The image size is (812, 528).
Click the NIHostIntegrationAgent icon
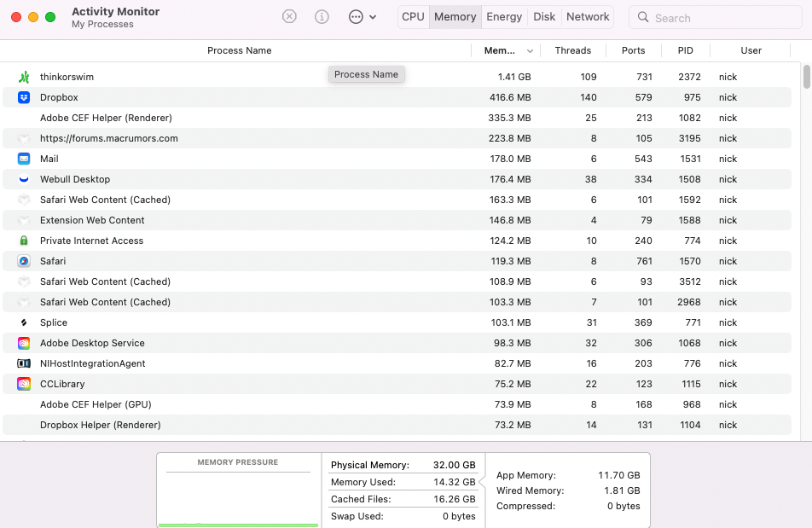point(24,363)
